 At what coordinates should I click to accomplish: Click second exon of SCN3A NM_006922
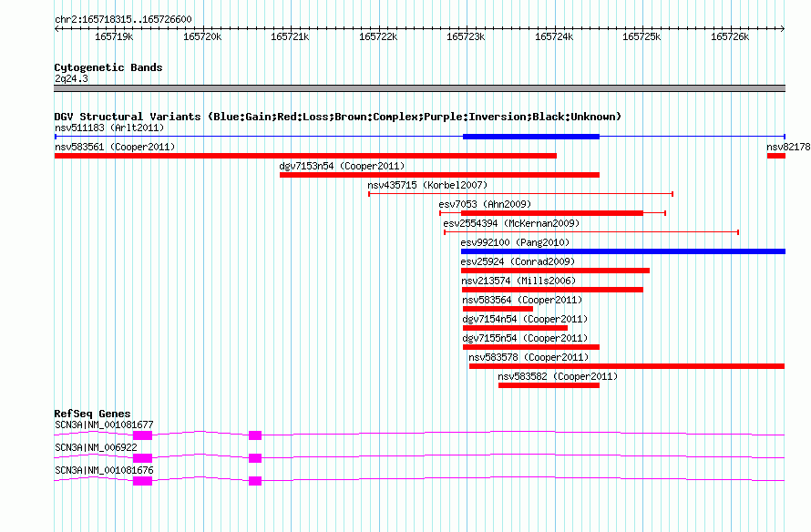(255, 458)
